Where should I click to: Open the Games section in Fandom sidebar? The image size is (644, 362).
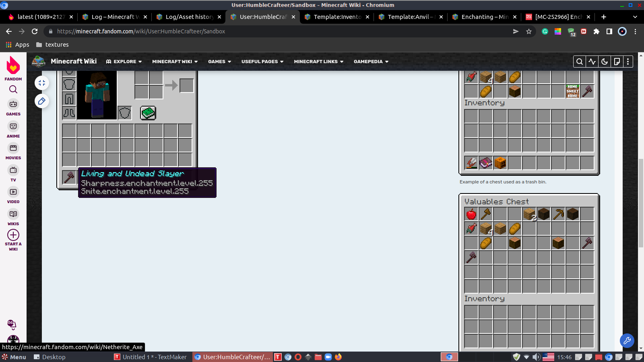point(13,108)
